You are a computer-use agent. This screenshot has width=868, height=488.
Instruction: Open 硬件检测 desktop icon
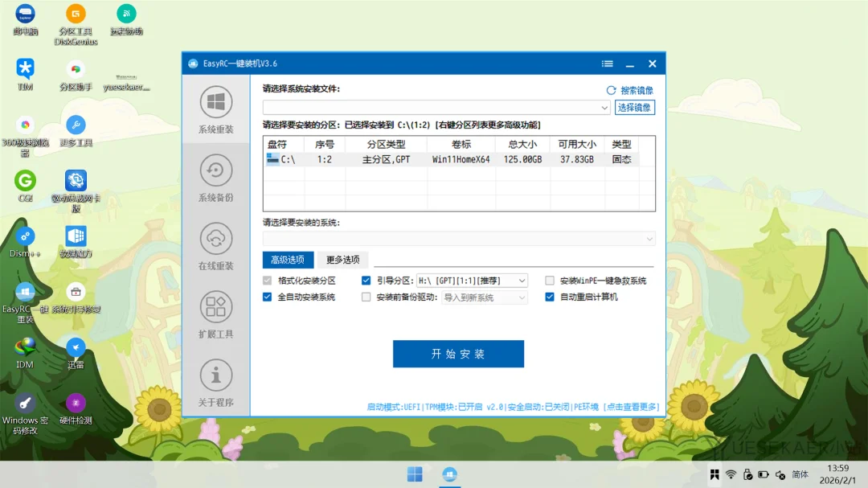point(76,409)
